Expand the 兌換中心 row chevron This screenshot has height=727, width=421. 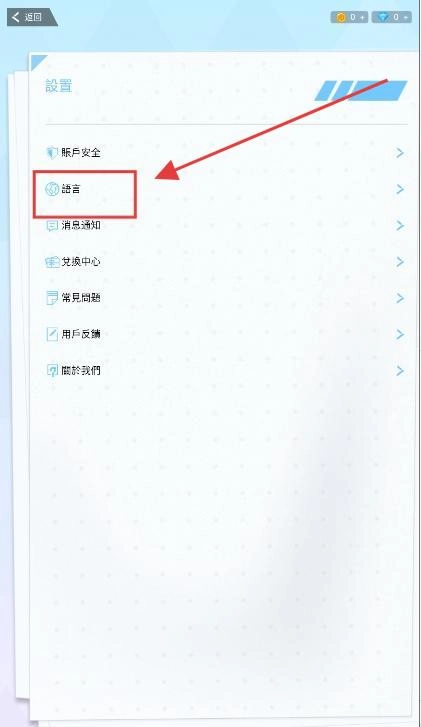tap(400, 262)
